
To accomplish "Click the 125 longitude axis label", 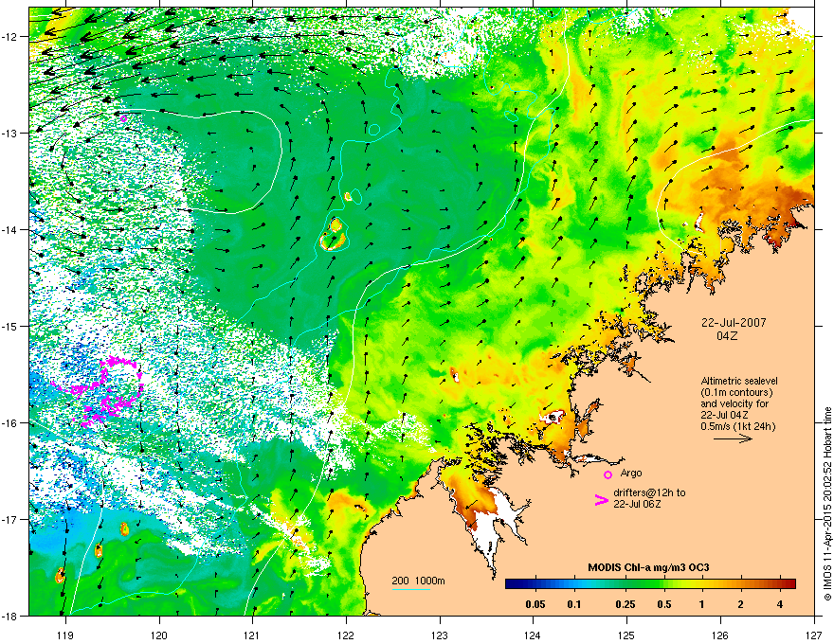I will click(626, 635).
